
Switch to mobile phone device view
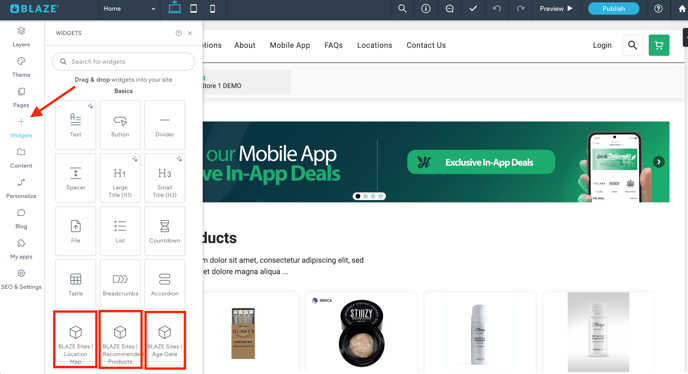click(212, 9)
